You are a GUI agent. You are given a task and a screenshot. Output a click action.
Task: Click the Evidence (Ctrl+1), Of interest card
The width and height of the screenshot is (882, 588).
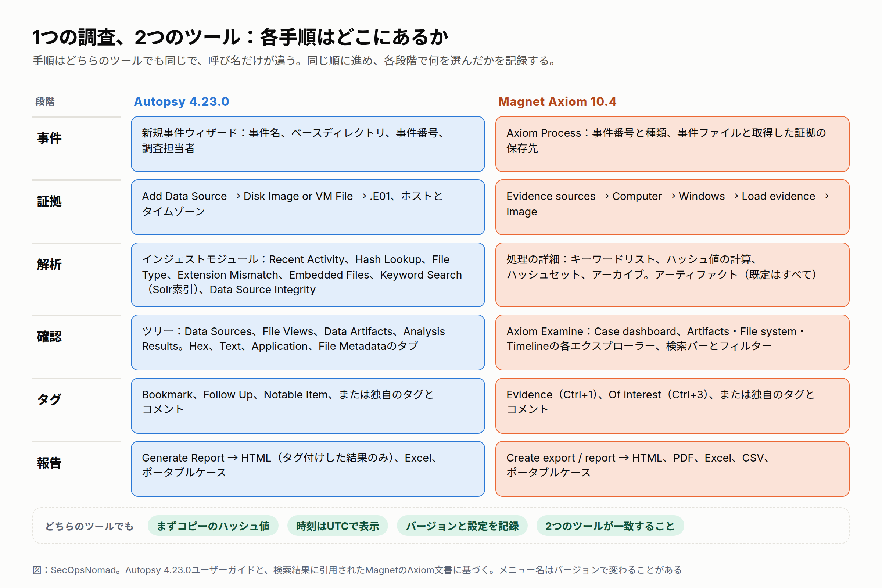click(x=672, y=406)
